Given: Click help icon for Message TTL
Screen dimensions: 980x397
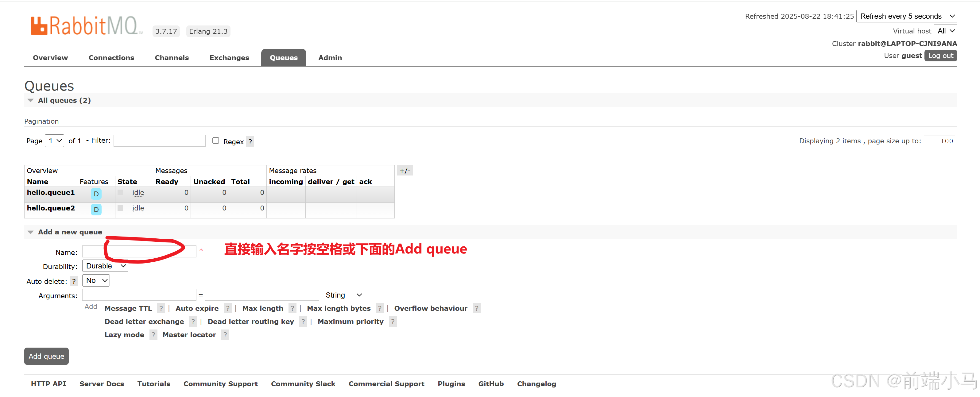Looking at the screenshot, I should coord(161,308).
